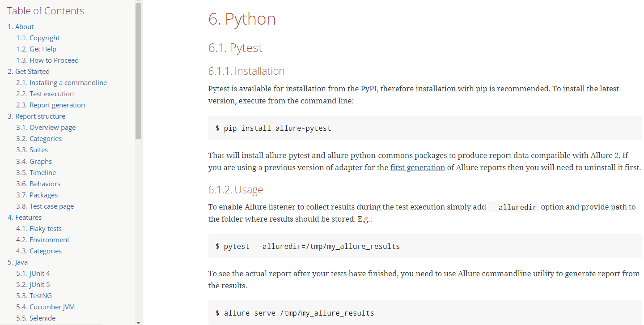Open the '1. About' contents link
The image size is (644, 325).
(21, 26)
